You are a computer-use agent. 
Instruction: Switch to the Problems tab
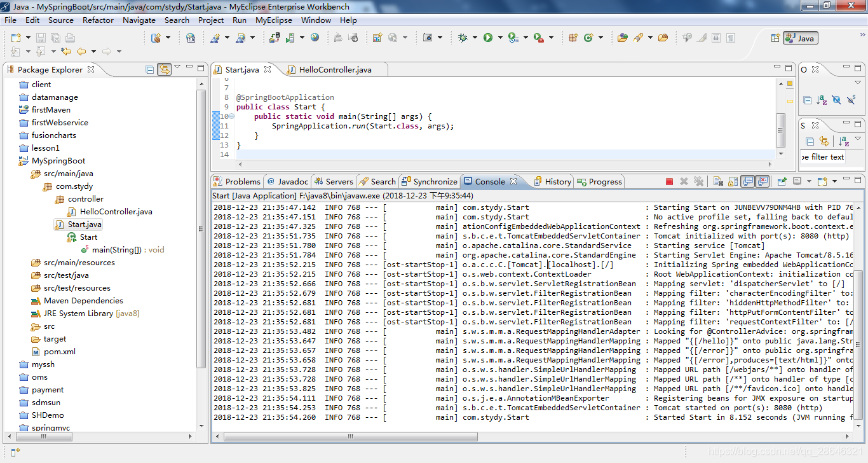pyautogui.click(x=237, y=181)
